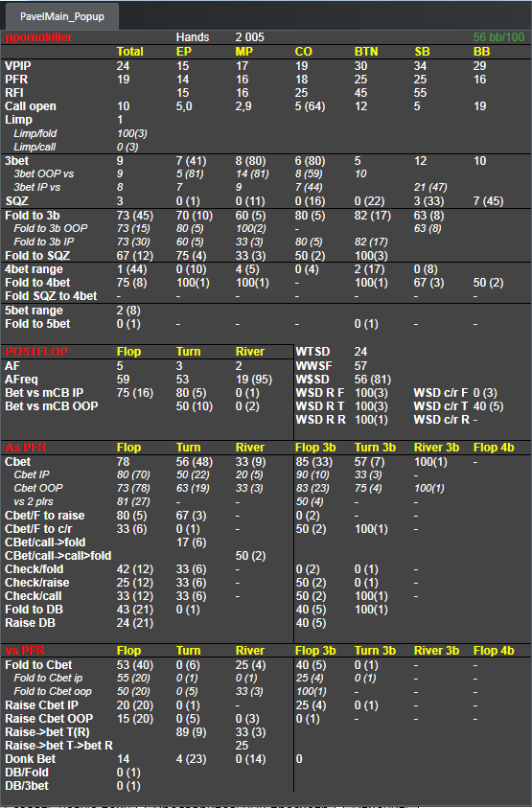Click Fold to 4bet Total value 75 (8)
This screenshot has height=808, width=532.
(x=131, y=283)
